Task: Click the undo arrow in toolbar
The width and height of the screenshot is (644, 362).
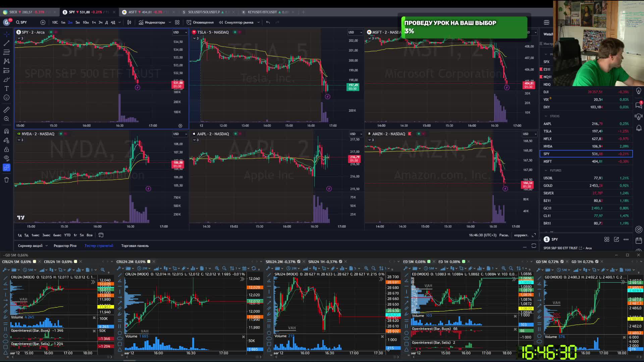Action: 268,22
